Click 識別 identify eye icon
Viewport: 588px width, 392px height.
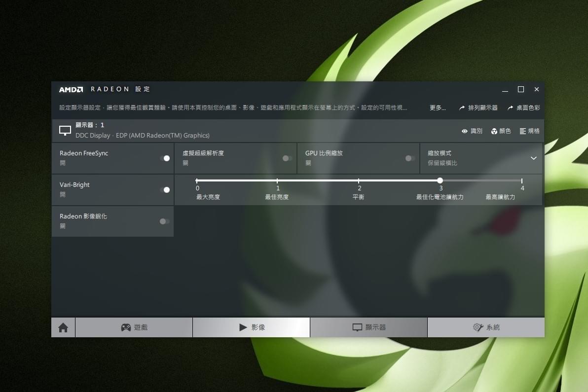[x=465, y=131]
